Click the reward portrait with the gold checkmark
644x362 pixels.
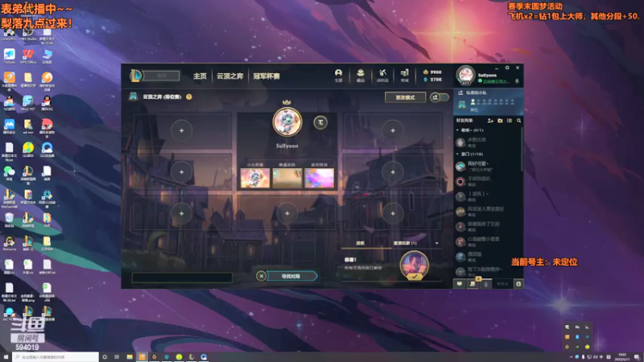click(x=415, y=265)
